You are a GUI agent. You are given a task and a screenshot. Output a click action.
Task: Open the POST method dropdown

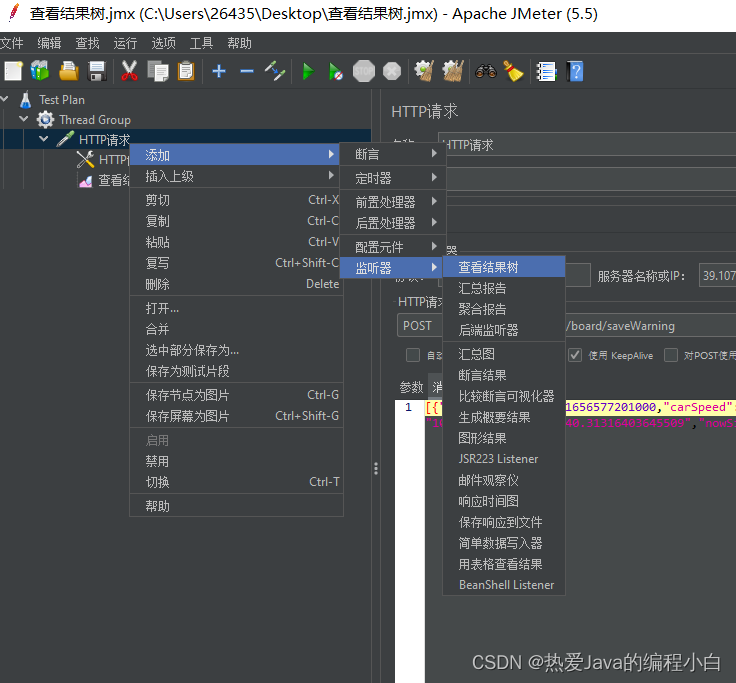[418, 325]
